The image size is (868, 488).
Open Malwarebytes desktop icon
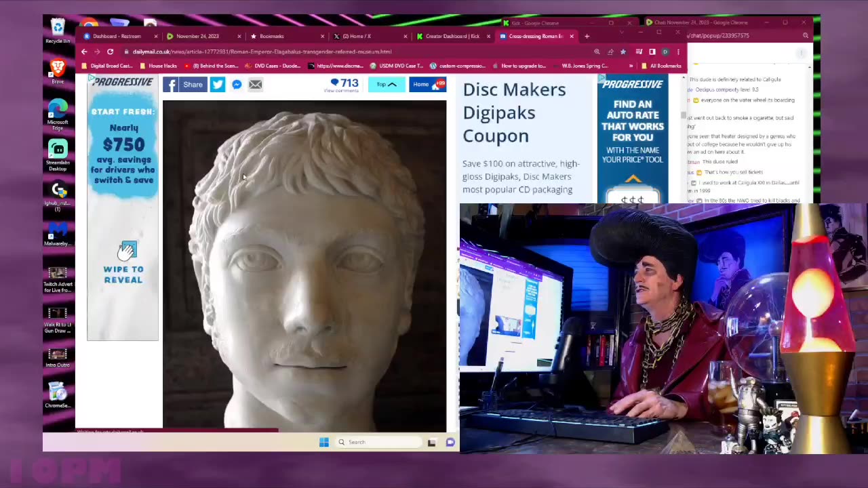point(58,235)
